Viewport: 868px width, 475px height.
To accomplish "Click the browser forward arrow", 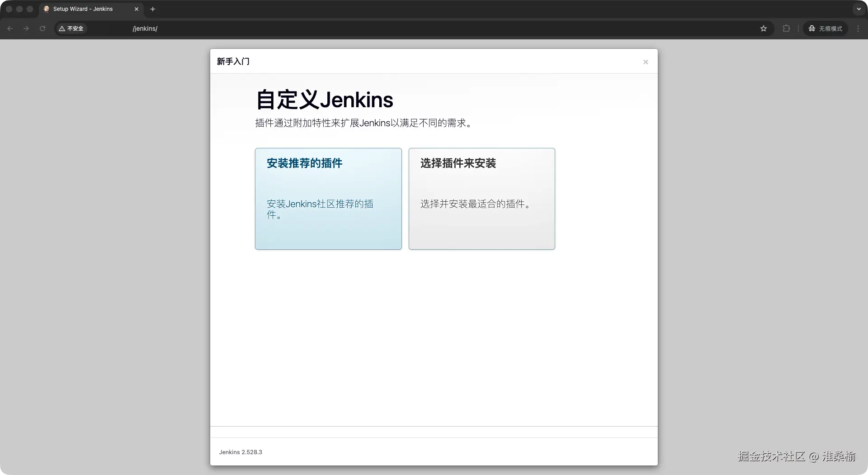I will click(x=26, y=28).
